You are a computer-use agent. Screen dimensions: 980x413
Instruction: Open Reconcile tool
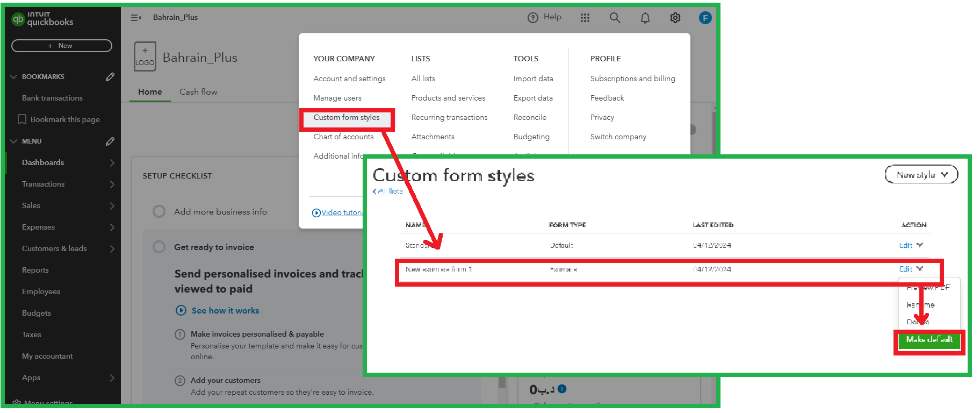[x=530, y=117]
